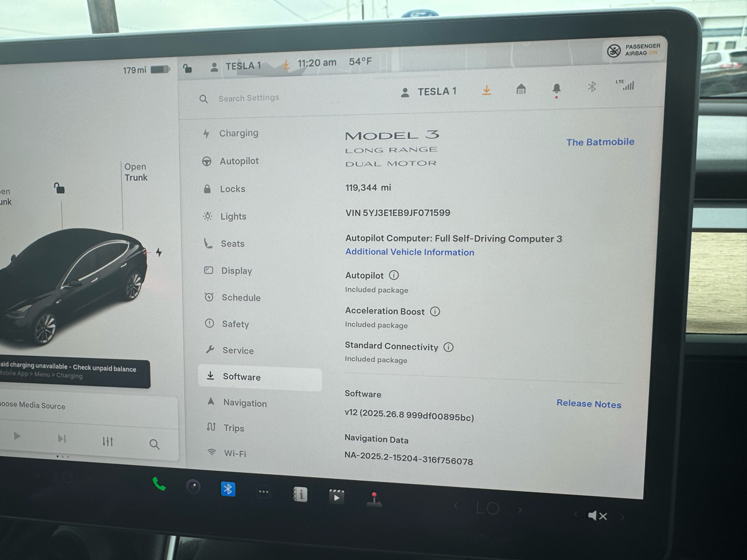Image resolution: width=747 pixels, height=560 pixels.
Task: Mute audio with the speaker icon
Action: click(597, 516)
